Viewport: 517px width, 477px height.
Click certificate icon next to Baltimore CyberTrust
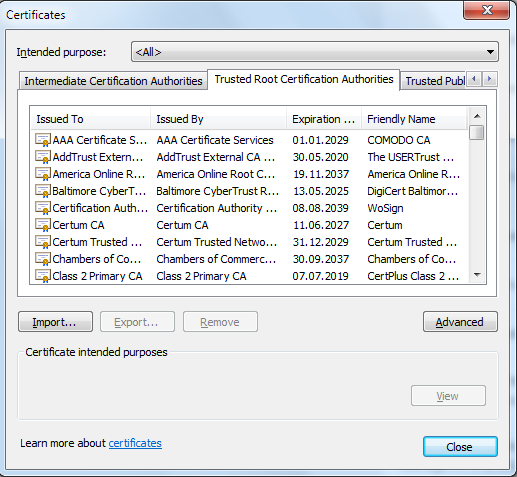click(x=43, y=191)
